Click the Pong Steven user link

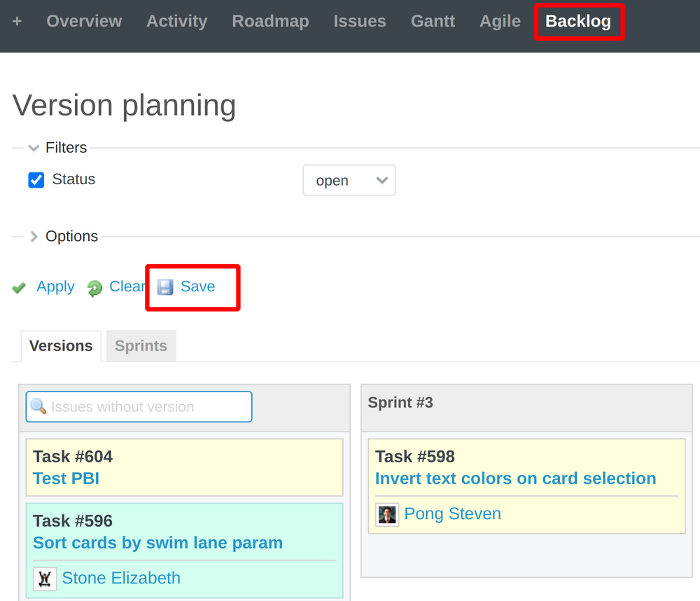click(452, 514)
